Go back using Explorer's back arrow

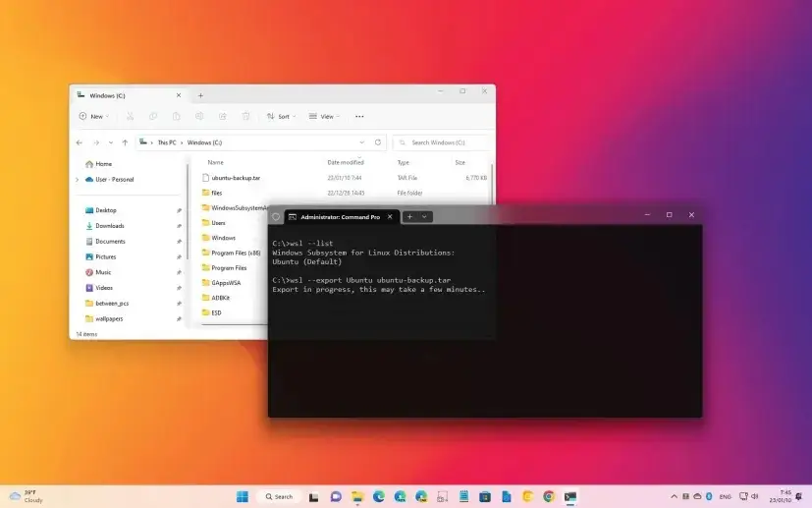[x=80, y=142]
